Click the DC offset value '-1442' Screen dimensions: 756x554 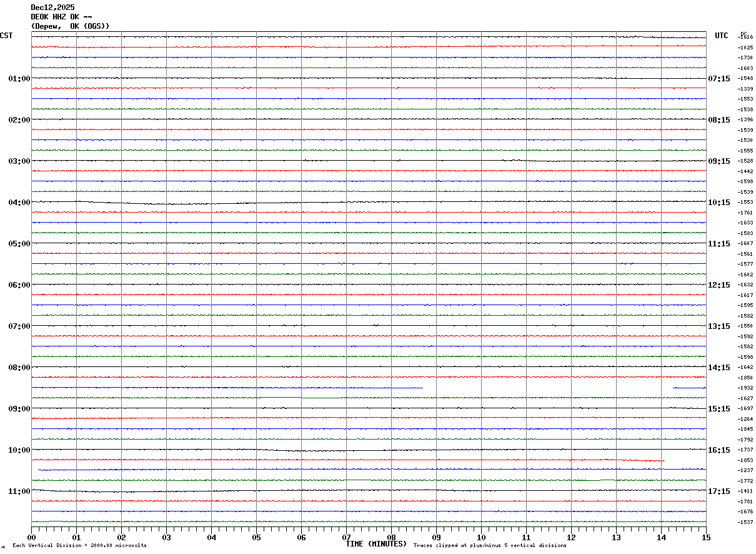click(745, 171)
